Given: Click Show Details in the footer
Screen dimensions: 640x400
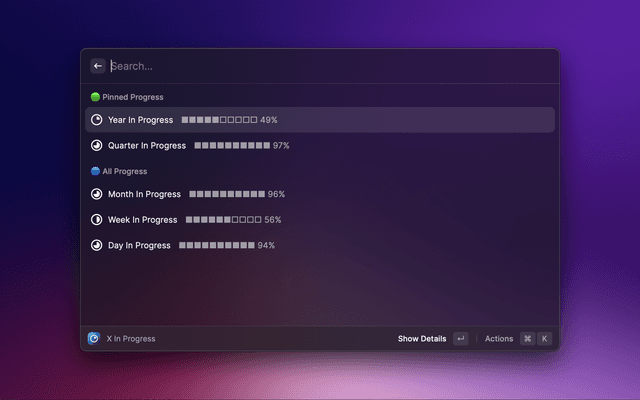Looking at the screenshot, I should 421,339.
